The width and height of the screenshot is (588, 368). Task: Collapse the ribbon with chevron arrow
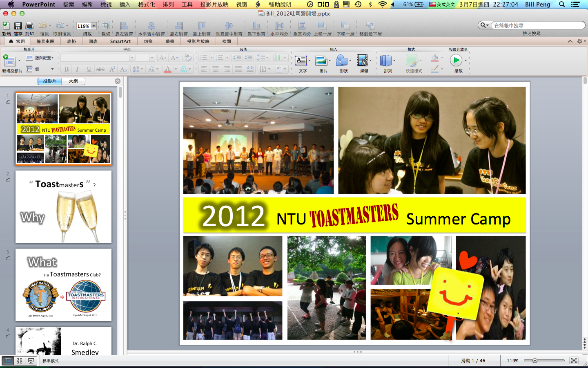click(570, 41)
